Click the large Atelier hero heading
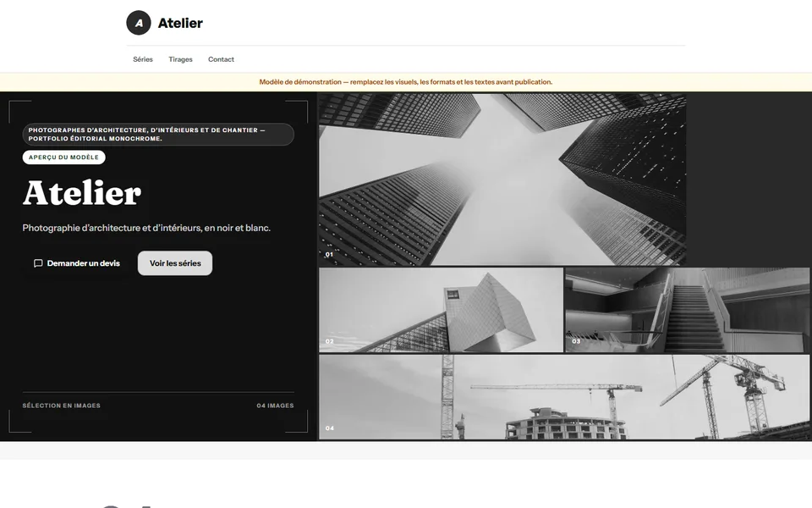Image resolution: width=812 pixels, height=508 pixels. click(82, 193)
